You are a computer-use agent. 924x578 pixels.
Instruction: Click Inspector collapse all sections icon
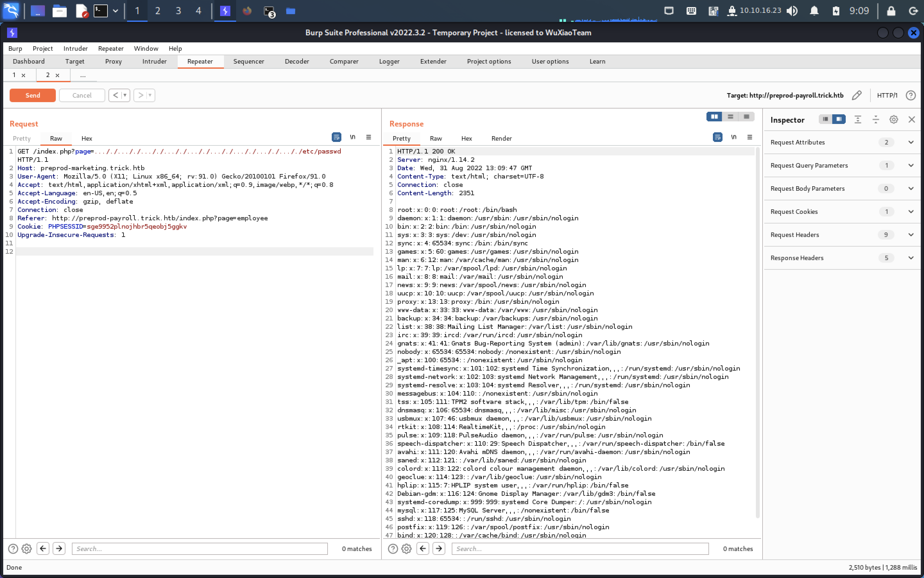point(876,120)
